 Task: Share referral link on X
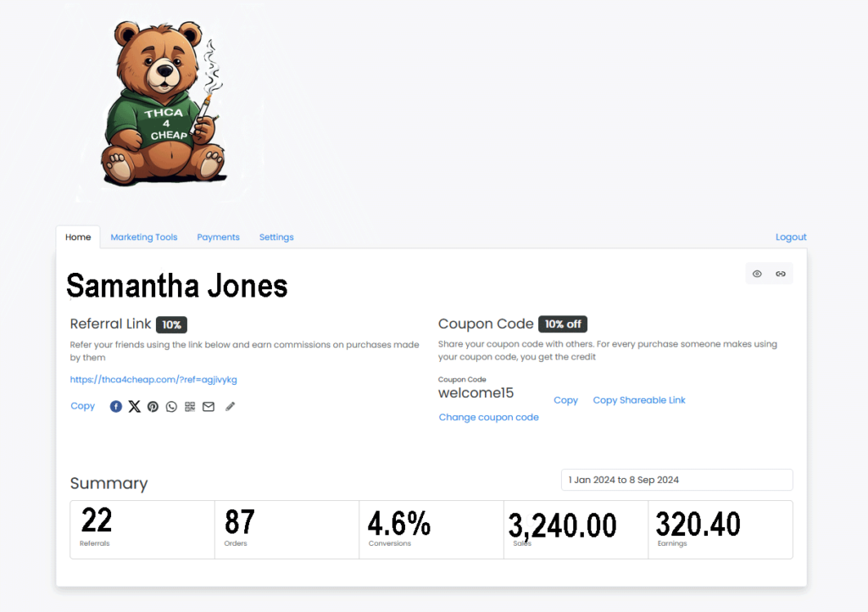(x=135, y=407)
